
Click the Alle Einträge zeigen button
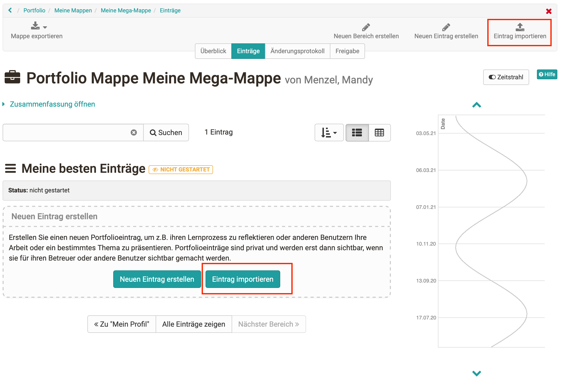(194, 324)
